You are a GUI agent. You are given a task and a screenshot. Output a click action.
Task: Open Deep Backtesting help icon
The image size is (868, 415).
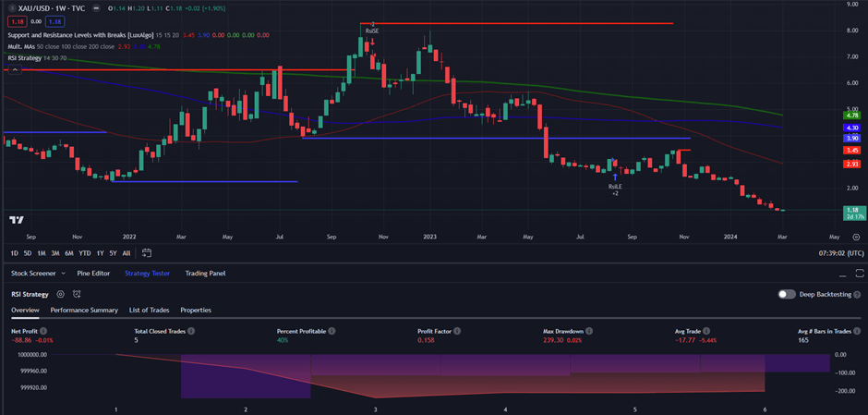pos(856,294)
